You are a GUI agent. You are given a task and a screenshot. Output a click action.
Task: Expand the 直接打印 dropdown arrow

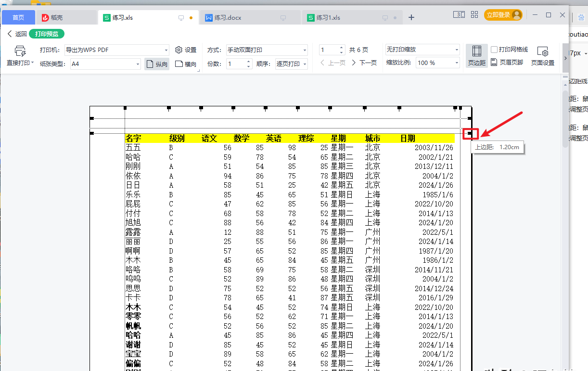point(32,63)
